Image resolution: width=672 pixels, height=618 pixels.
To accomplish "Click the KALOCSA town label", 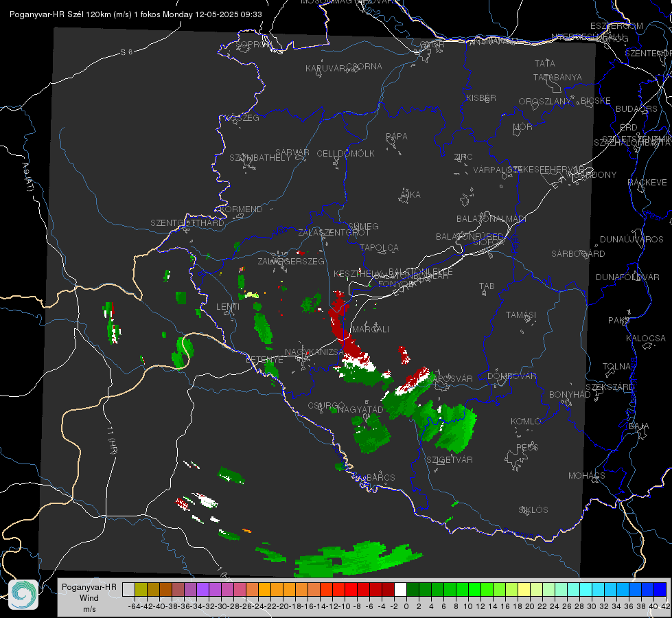I will pos(646,339).
